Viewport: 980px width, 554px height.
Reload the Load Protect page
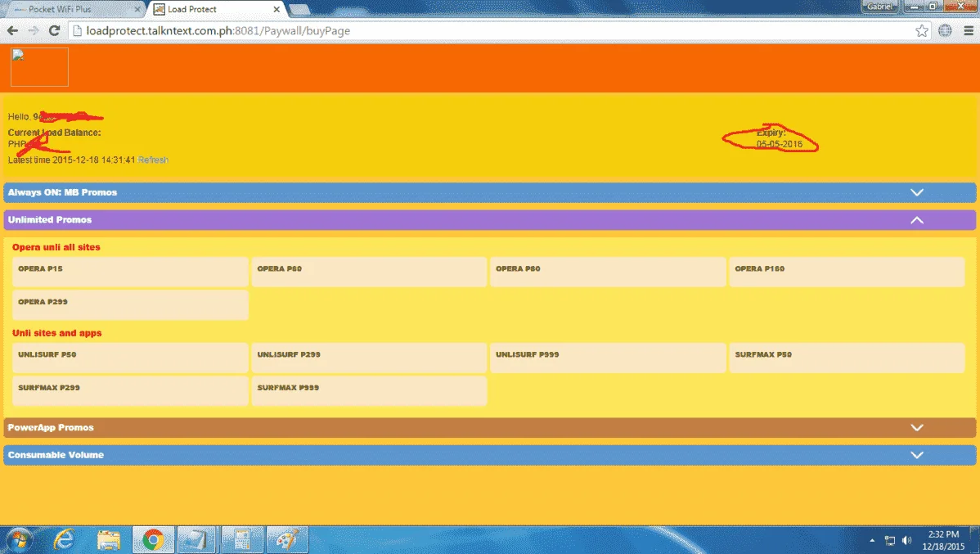tap(54, 30)
